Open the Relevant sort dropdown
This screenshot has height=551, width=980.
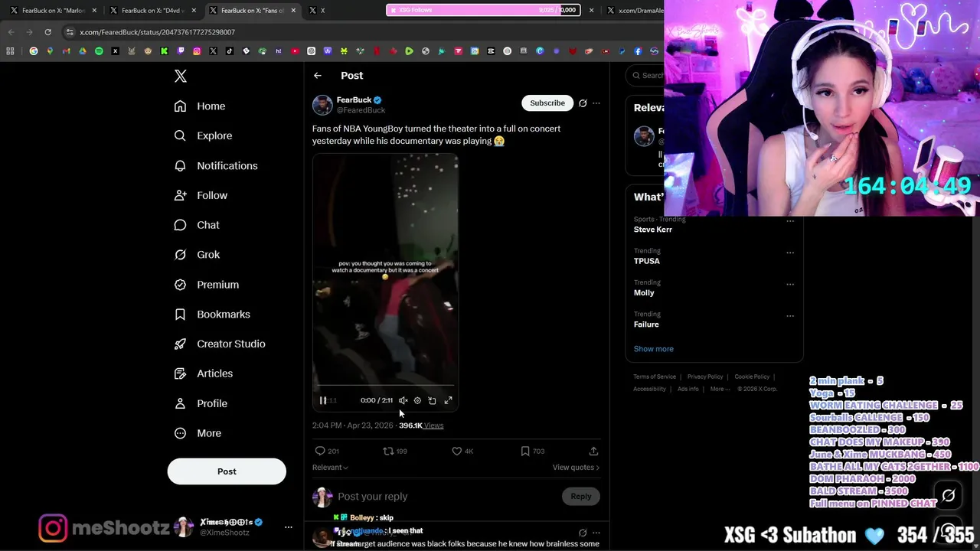coord(330,468)
